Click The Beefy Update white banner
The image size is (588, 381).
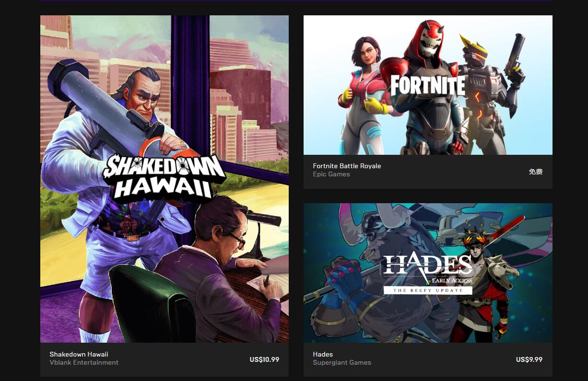pos(428,290)
